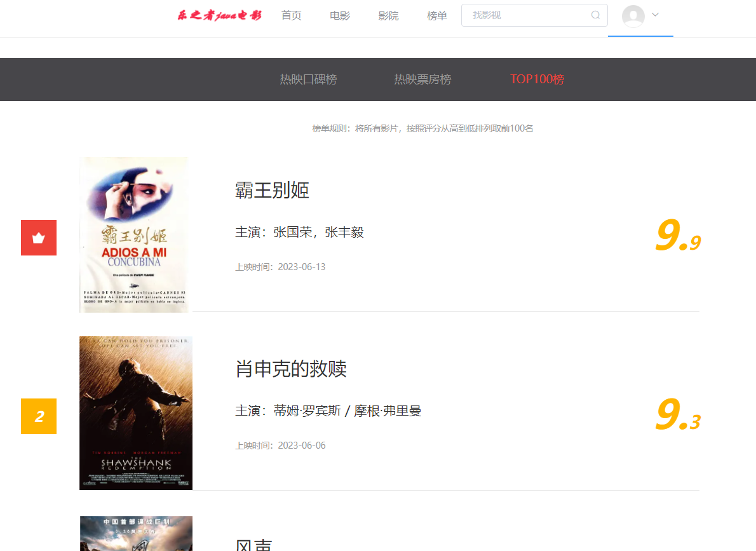Expand the user menu dropdown arrow
The height and width of the screenshot is (551, 756).
[x=656, y=15]
